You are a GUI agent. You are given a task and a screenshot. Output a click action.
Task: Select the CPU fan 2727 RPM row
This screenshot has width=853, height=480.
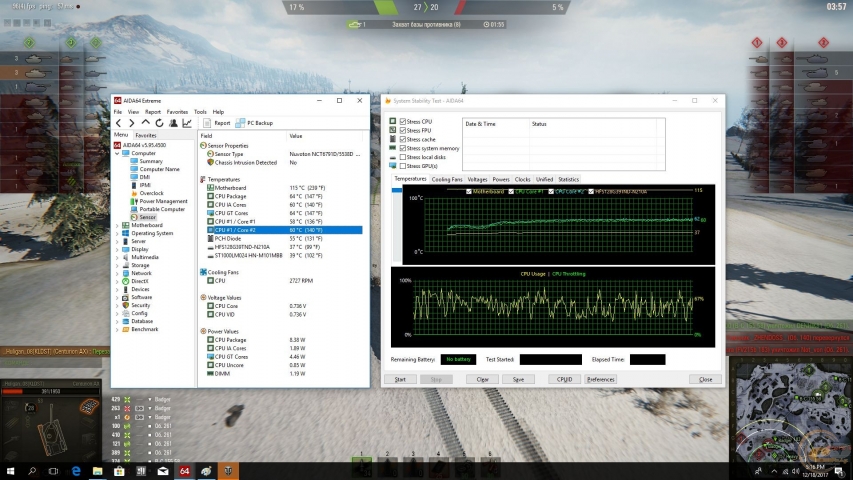pos(281,281)
